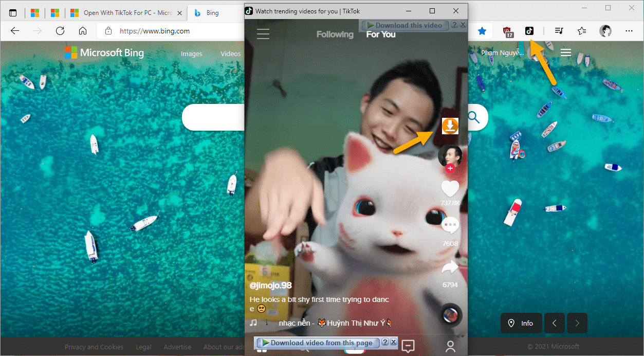Open the uBlock extension icon showing 17
Image resolution: width=644 pixels, height=356 pixels.
(508, 31)
